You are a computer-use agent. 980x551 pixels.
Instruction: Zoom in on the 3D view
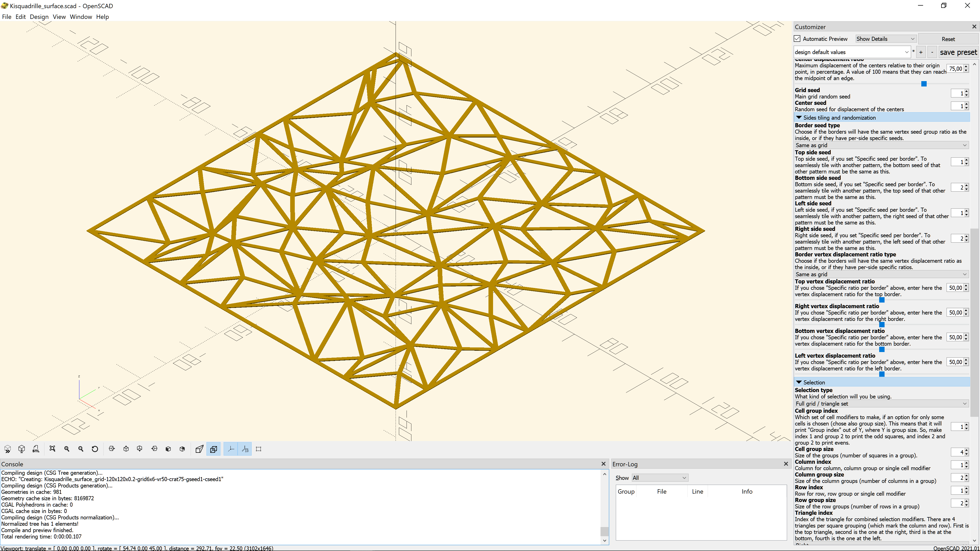click(67, 449)
